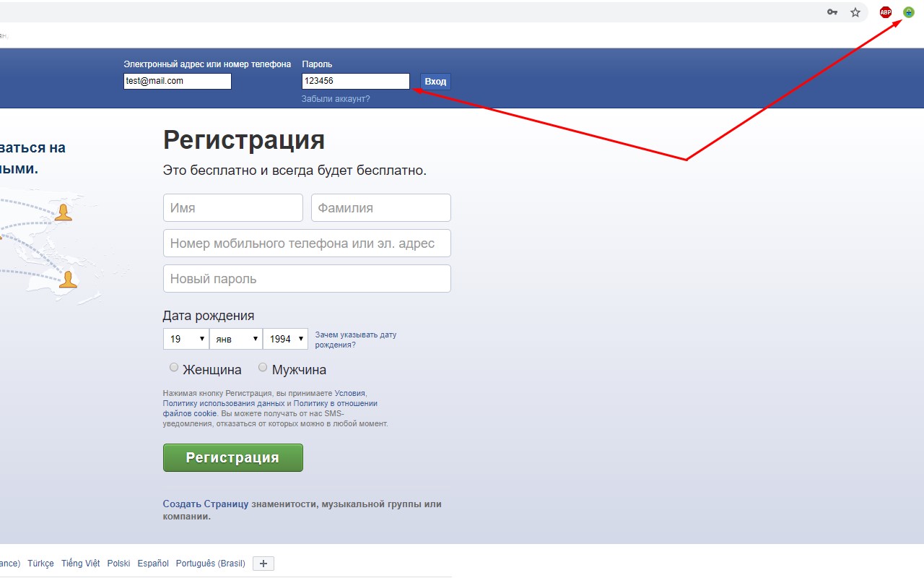924x578 pixels.
Task: Click the Зачем указывать дату рождения link
Action: click(x=356, y=339)
